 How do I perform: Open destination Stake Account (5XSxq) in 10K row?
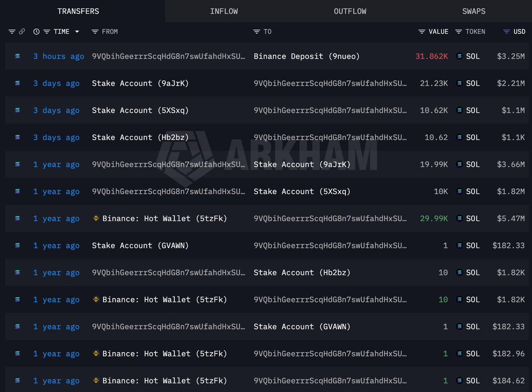302,191
